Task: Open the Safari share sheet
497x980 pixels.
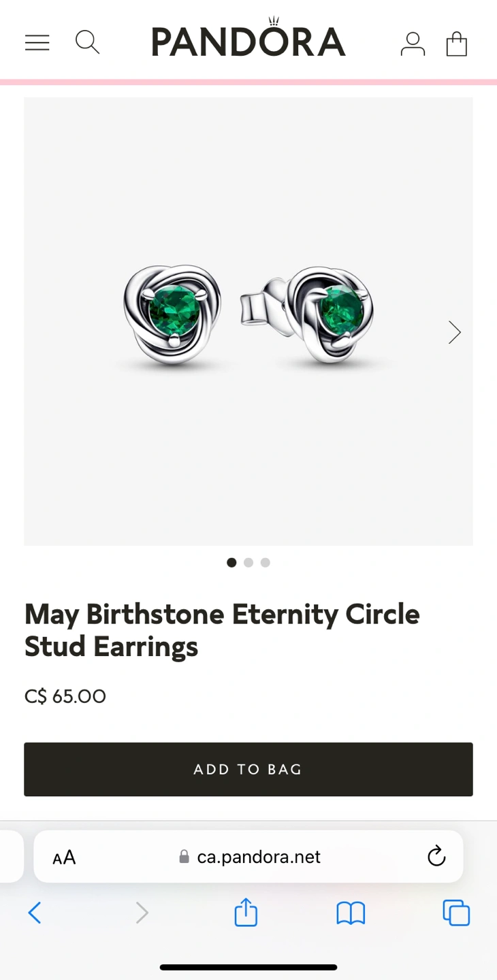Action: click(246, 913)
